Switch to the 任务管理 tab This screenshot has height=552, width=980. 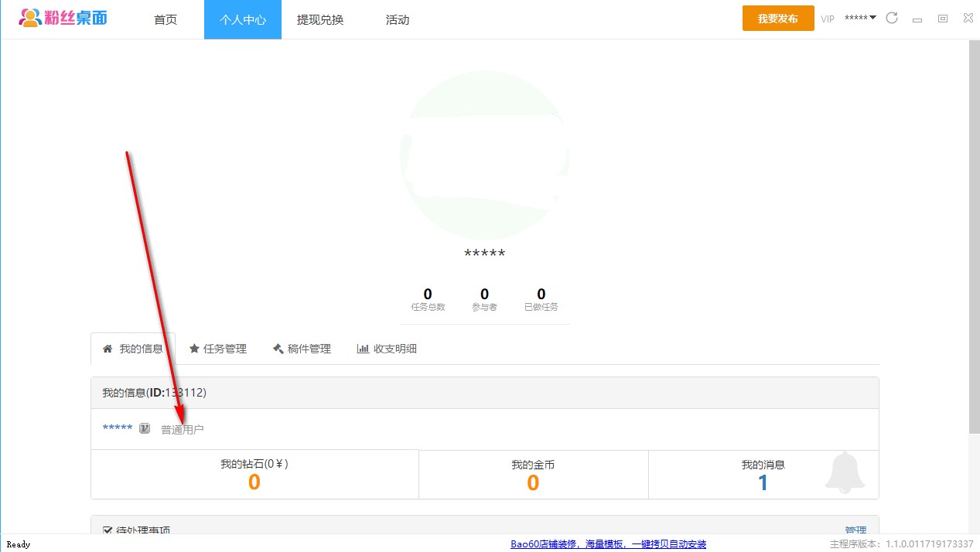click(x=217, y=349)
